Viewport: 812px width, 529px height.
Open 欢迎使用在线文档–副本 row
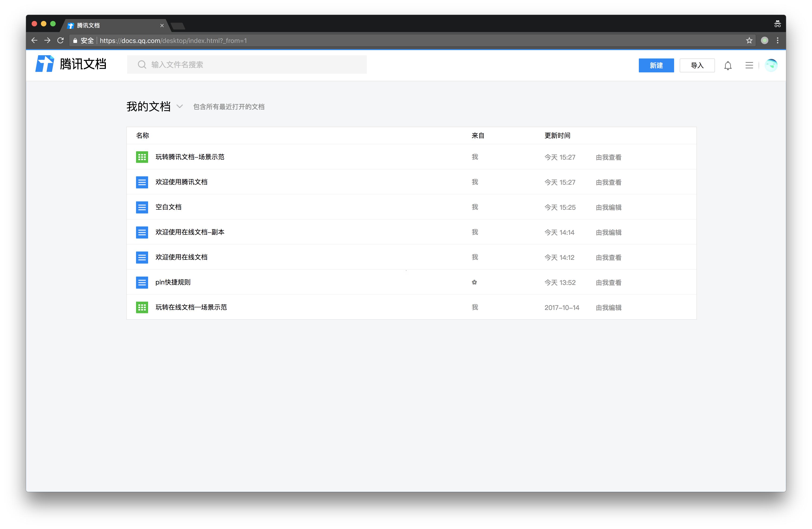[190, 232]
